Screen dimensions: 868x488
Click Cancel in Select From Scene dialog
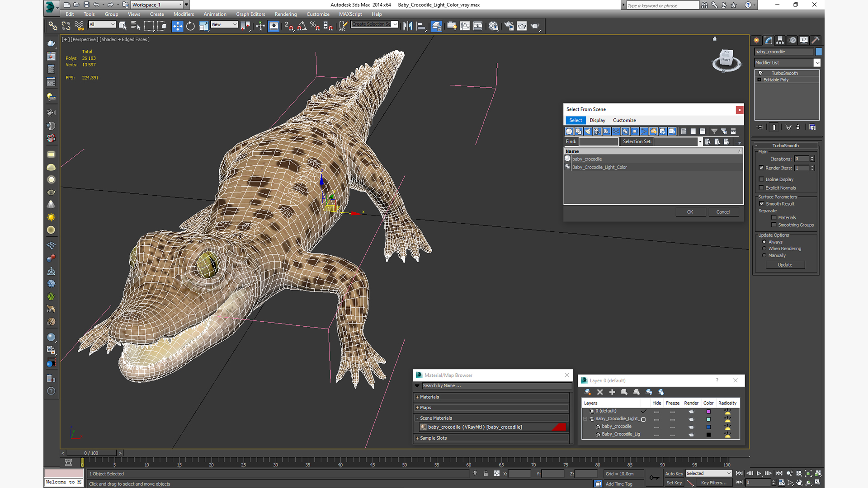tap(723, 212)
